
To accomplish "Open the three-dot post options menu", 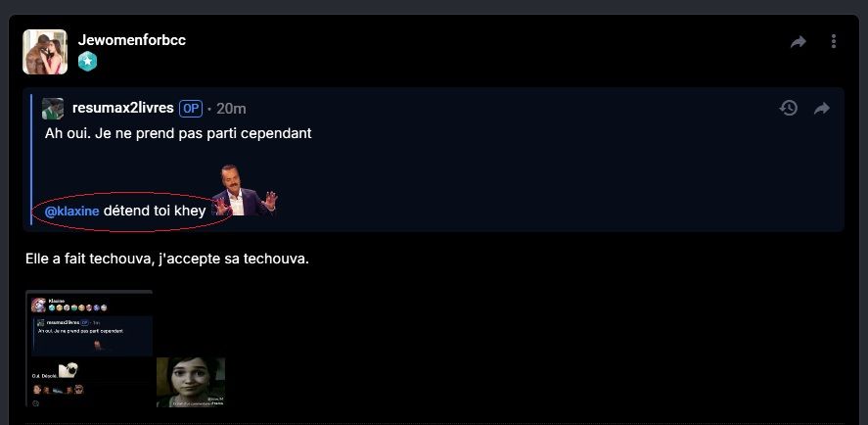I will click(x=834, y=41).
